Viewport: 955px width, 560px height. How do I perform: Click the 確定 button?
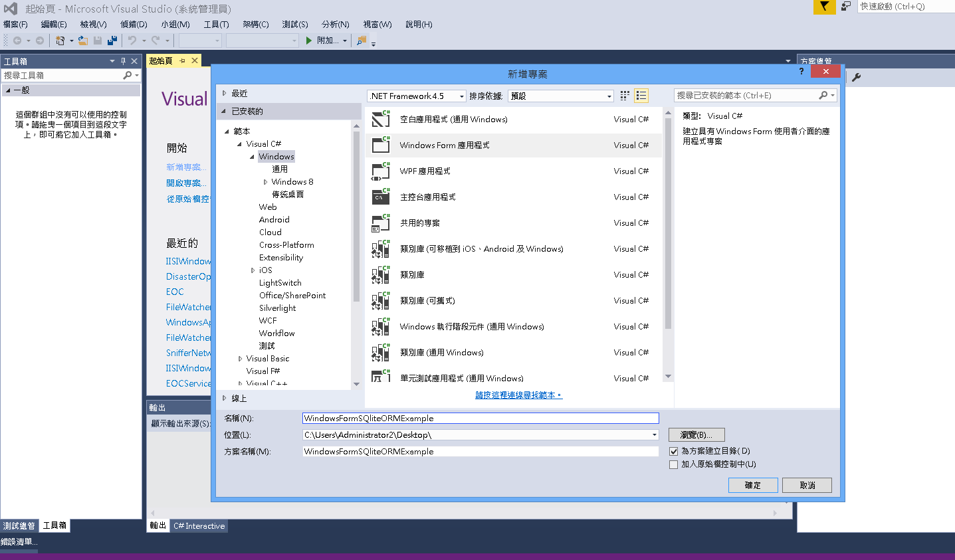click(753, 486)
